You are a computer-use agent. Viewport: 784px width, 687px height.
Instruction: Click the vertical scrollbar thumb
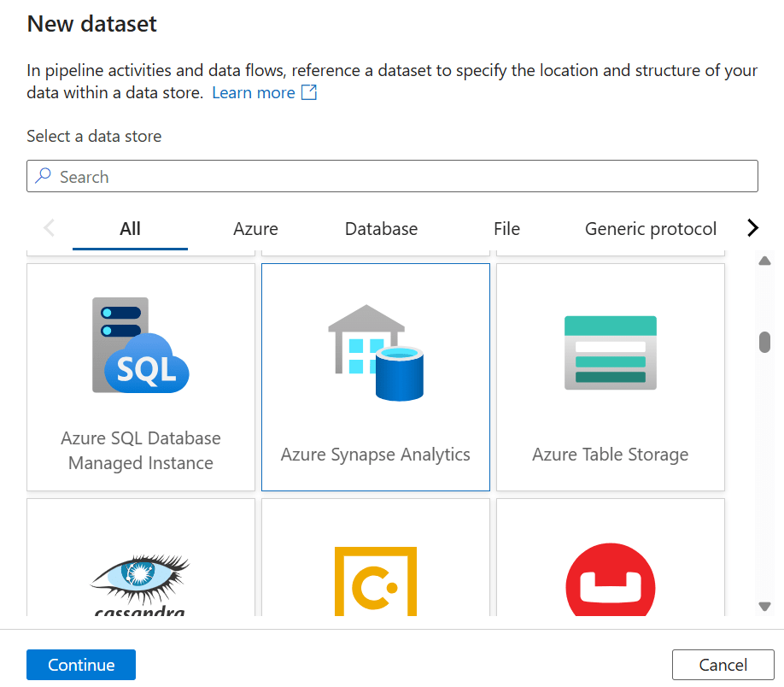click(x=764, y=342)
